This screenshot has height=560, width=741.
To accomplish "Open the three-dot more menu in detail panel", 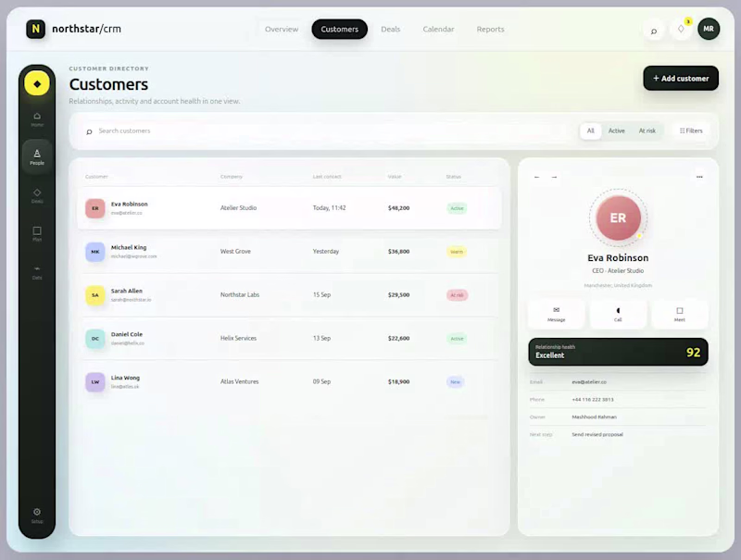I will [699, 177].
